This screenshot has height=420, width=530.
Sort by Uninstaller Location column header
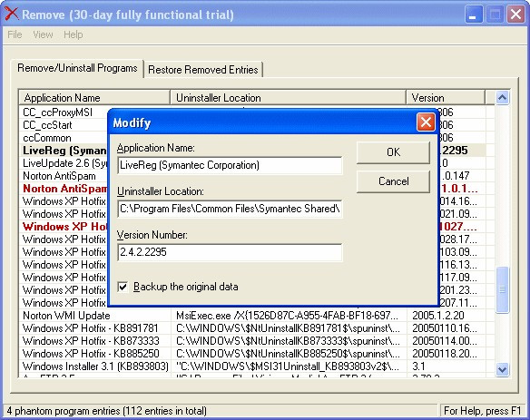(288, 98)
